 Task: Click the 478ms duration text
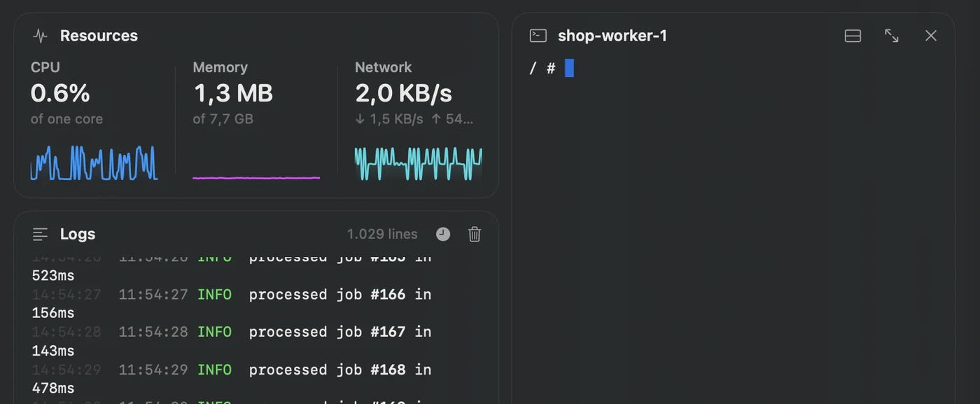(x=53, y=389)
